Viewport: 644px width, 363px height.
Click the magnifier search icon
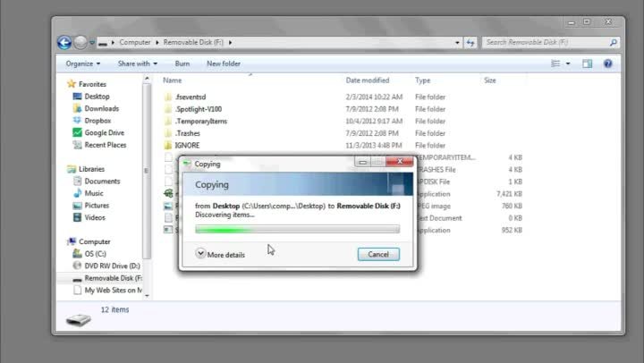point(614,42)
